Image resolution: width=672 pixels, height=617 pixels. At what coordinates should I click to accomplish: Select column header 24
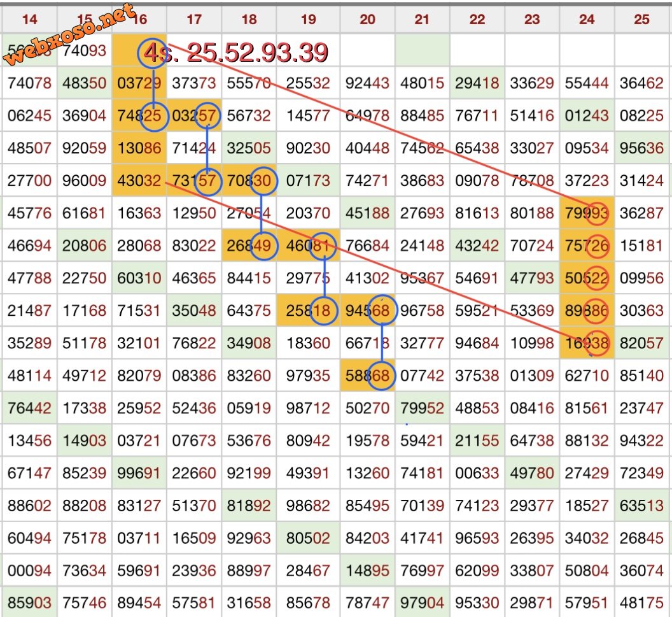587,20
